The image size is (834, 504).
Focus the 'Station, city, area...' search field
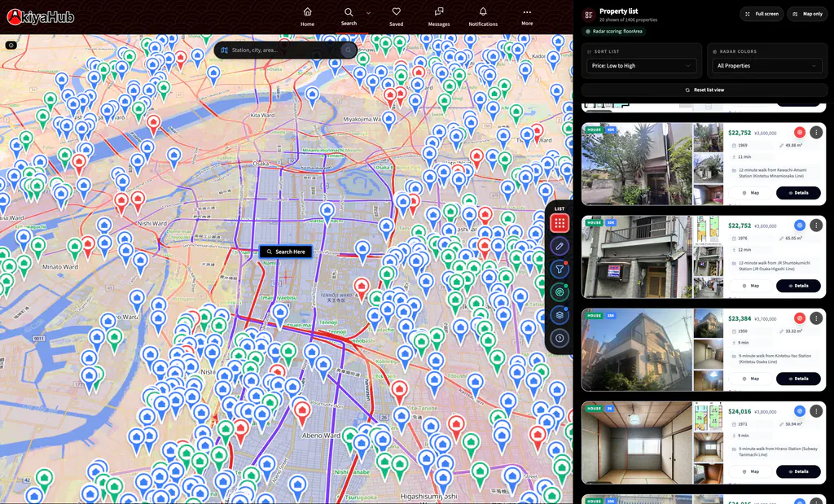coord(285,50)
